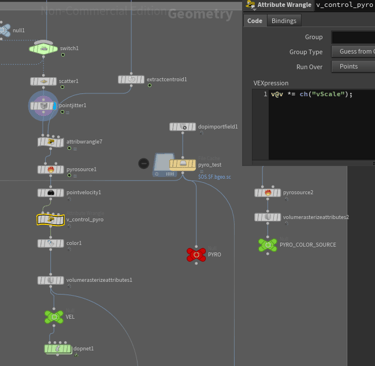Select the extractcentroid1 node
The width and height of the screenshot is (375, 366).
[x=131, y=80]
